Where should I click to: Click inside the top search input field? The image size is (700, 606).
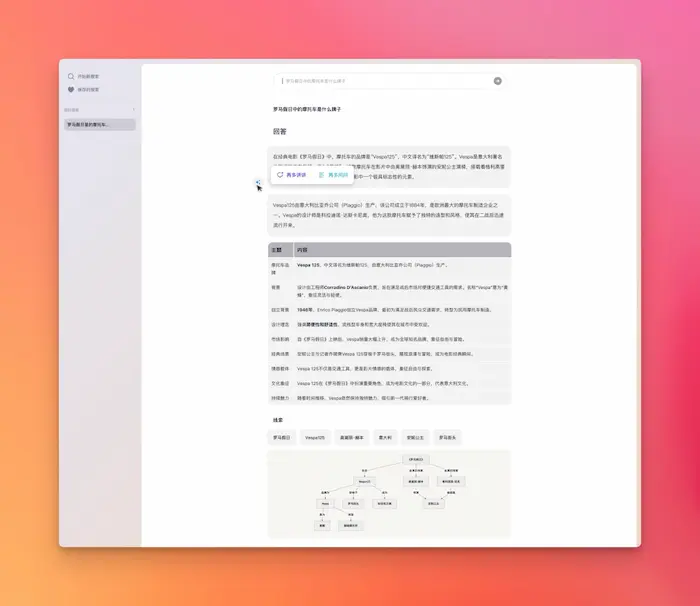pos(385,81)
